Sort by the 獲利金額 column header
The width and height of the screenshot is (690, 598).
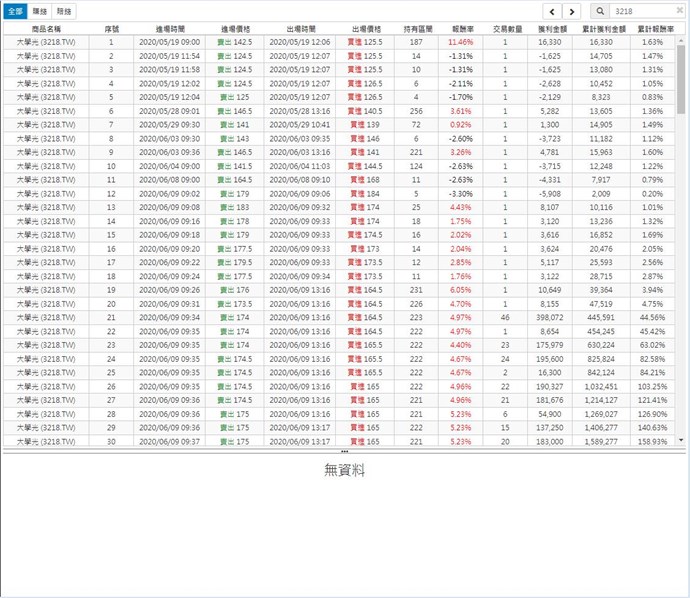(x=549, y=30)
